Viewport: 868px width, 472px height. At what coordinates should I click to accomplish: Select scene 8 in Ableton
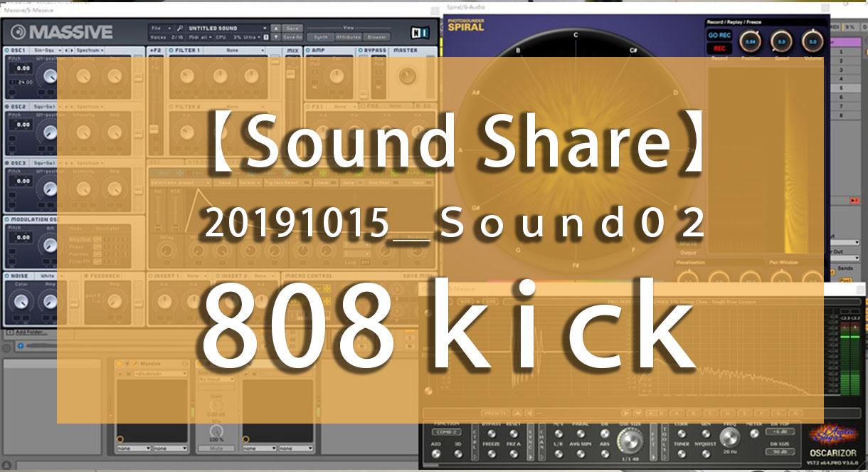click(845, 115)
